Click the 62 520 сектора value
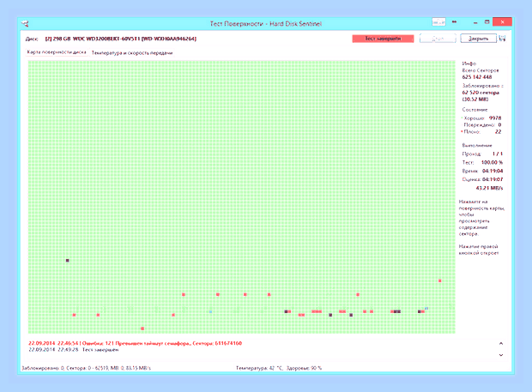This screenshot has width=532, height=392. pyautogui.click(x=481, y=93)
